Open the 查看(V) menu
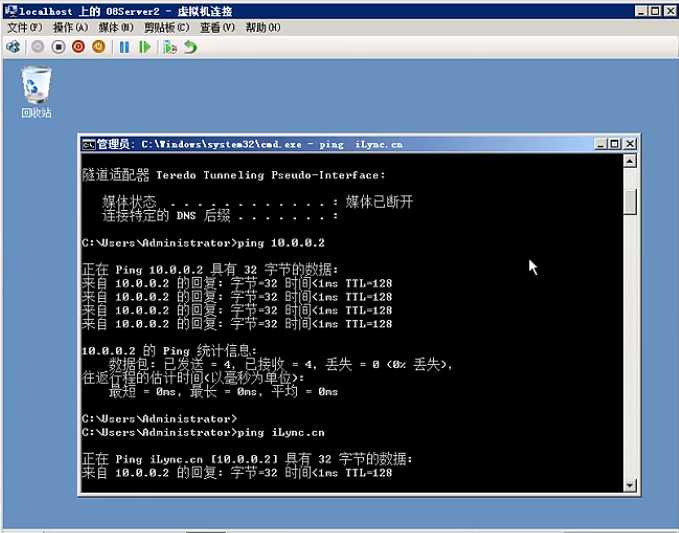Viewport: 679px width, 533px height. point(217,28)
